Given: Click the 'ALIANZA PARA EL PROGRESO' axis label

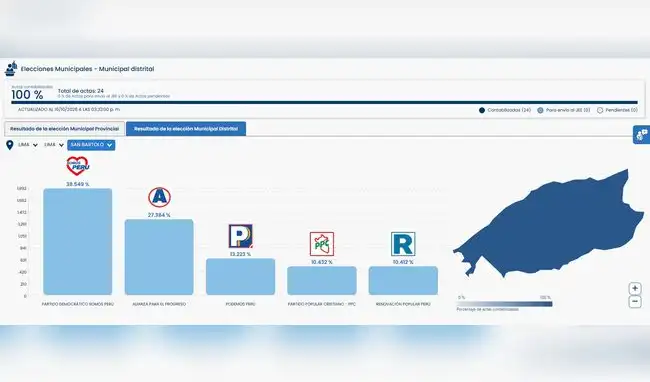Looking at the screenshot, I should point(159,304).
